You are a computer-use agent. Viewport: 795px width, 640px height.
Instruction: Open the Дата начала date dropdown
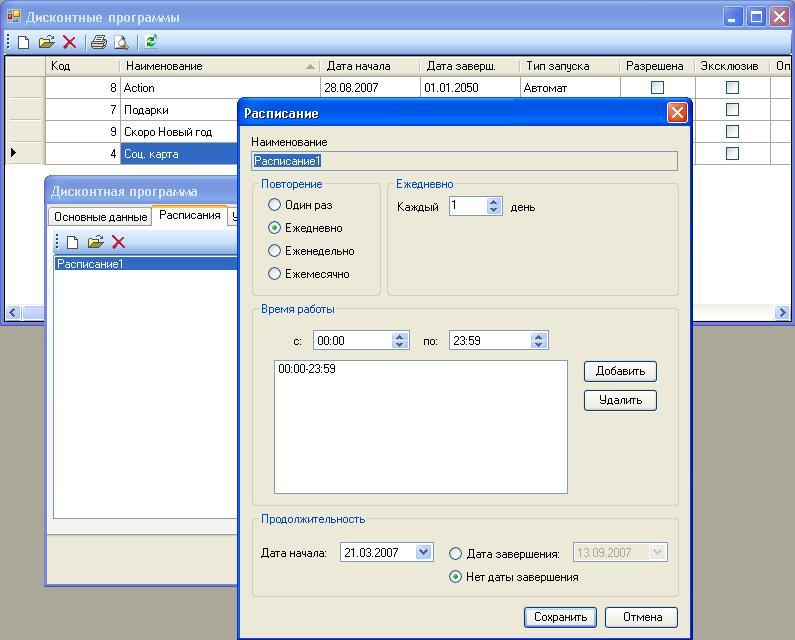tap(424, 552)
